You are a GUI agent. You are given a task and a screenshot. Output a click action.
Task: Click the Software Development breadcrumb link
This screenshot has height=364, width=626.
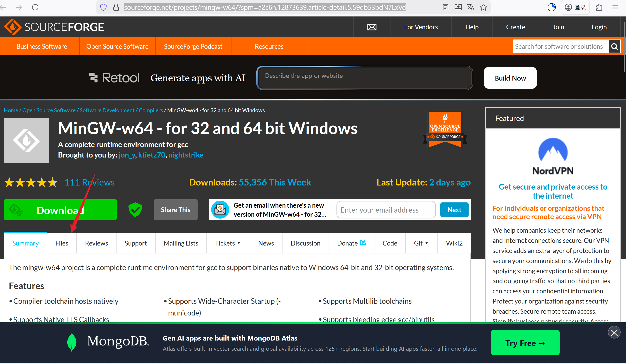107,110
